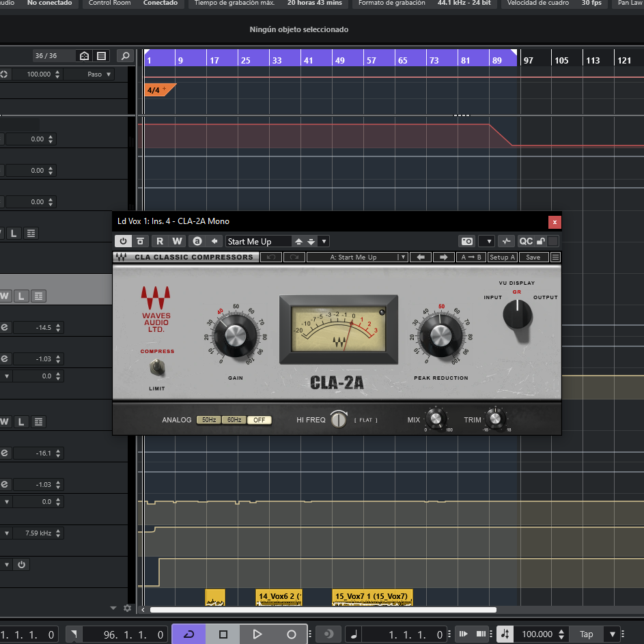The image size is (644, 644).
Task: Open the plugin functions dropdown arrow beside camera
Action: coord(487,241)
